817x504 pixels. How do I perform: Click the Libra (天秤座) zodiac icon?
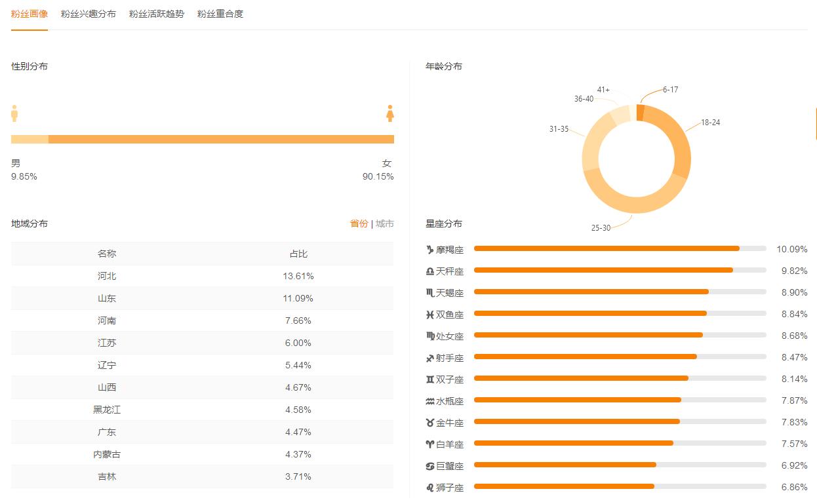coord(430,271)
